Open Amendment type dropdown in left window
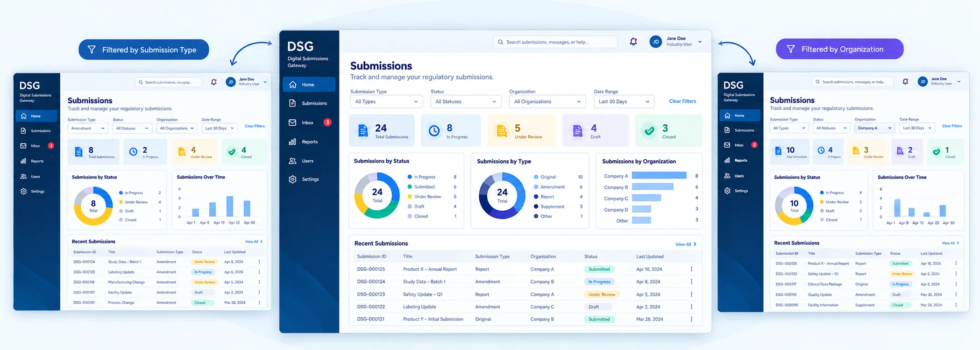The width and height of the screenshot is (980, 350). point(88,128)
